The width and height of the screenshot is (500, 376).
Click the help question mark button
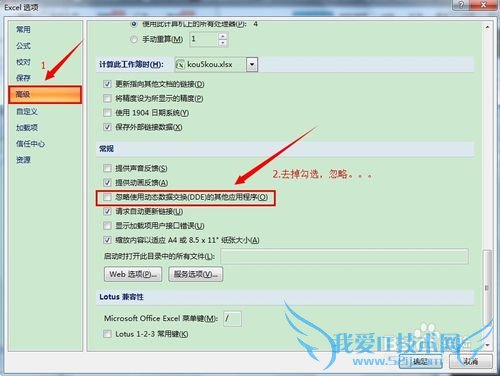[x=461, y=5]
